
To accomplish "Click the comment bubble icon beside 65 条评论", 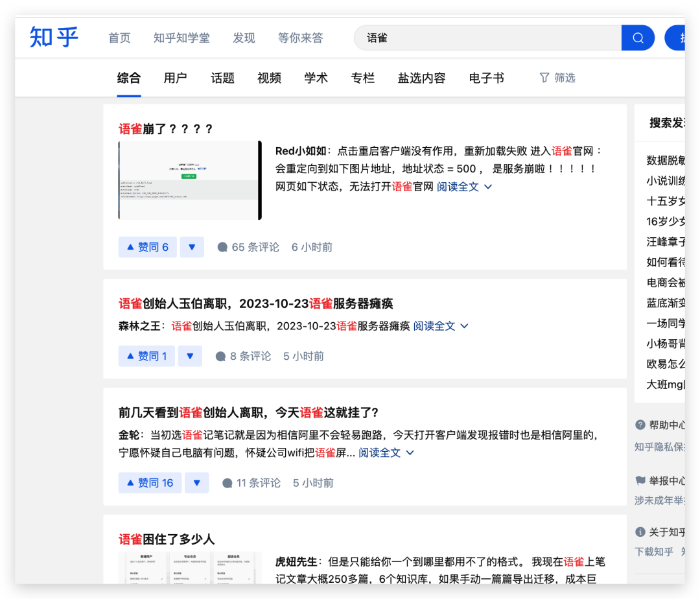I will 222,247.
